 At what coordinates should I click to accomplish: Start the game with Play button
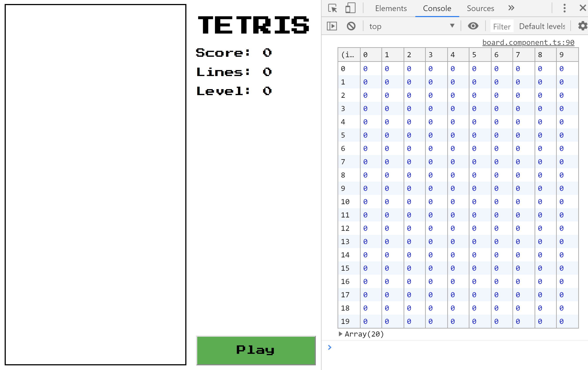click(x=256, y=350)
